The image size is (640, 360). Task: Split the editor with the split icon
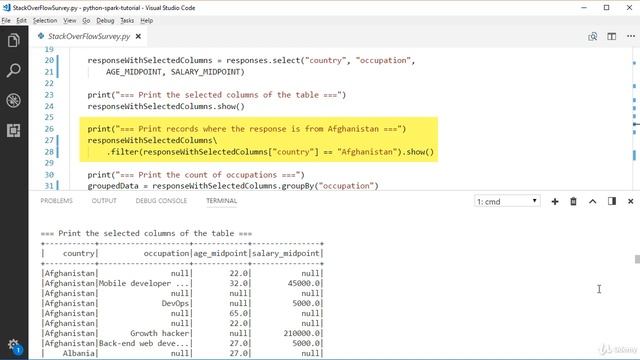tap(611, 36)
